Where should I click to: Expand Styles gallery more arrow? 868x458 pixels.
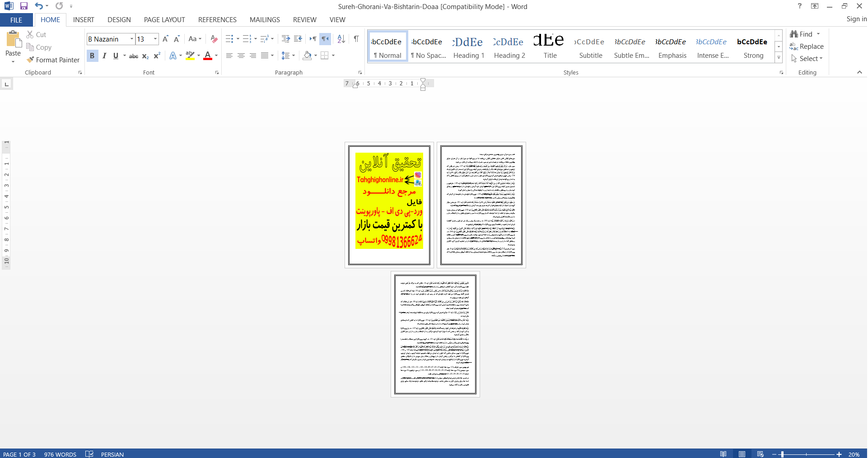point(779,58)
